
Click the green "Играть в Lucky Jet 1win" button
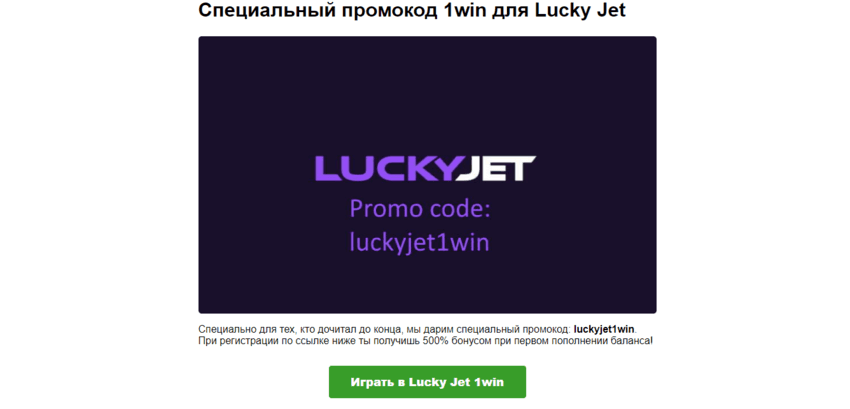[x=427, y=382]
